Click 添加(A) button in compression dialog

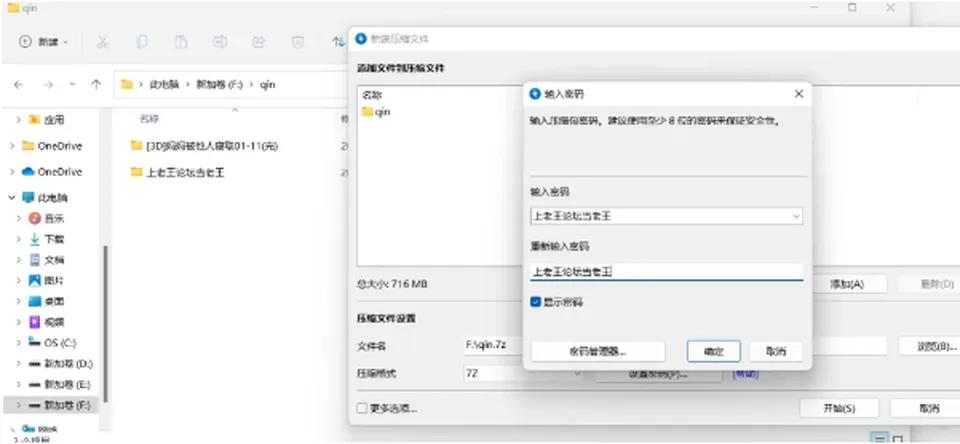click(x=847, y=284)
